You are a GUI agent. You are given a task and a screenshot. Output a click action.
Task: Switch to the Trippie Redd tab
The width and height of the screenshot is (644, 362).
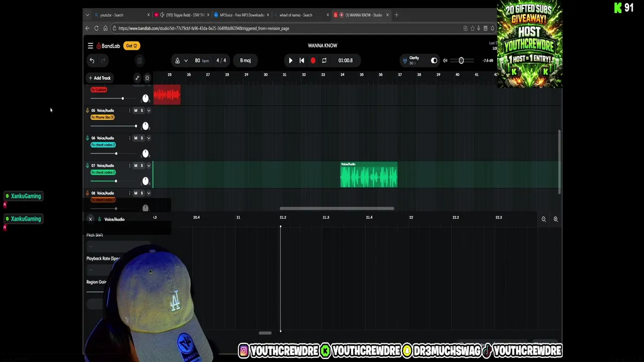pyautogui.click(x=181, y=15)
